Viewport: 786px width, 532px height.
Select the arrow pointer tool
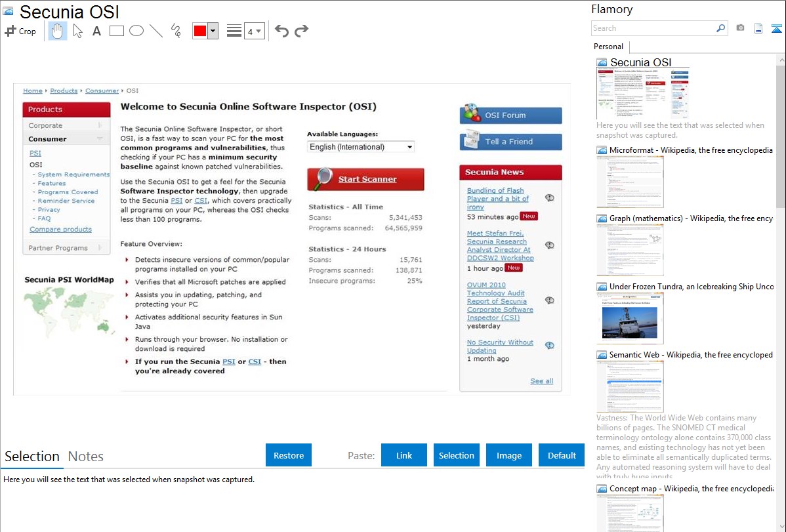(77, 31)
